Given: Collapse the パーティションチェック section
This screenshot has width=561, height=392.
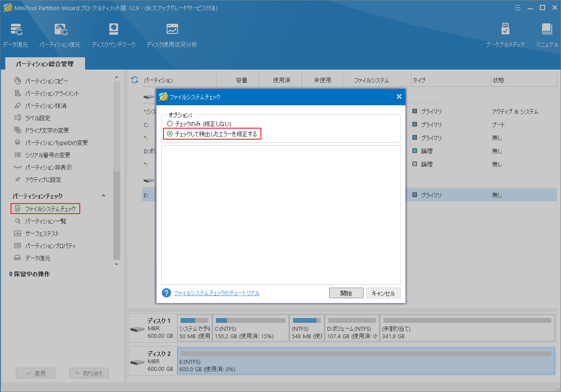Looking at the screenshot, I should (104, 196).
